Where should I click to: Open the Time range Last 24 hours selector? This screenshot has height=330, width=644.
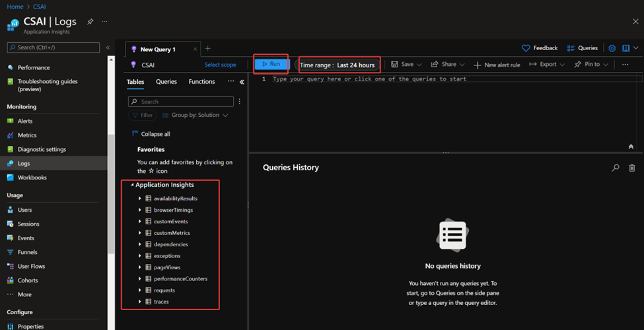[x=338, y=65]
